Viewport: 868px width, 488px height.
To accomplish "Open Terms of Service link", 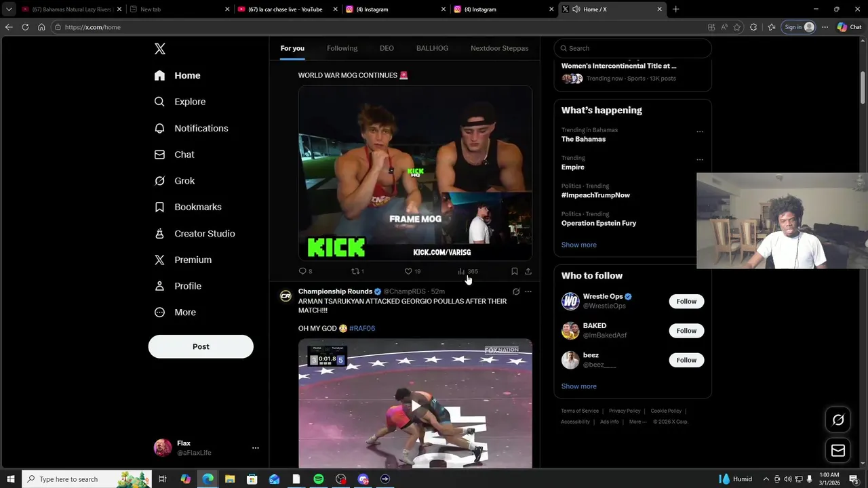I will point(580,411).
